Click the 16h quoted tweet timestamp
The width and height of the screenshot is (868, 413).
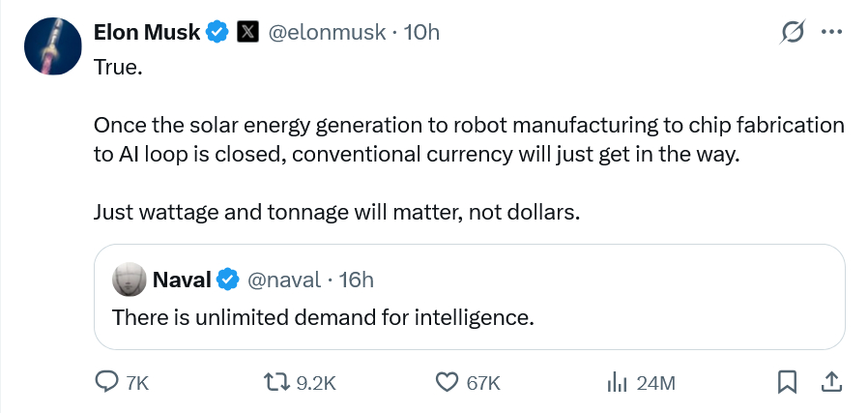point(355,280)
